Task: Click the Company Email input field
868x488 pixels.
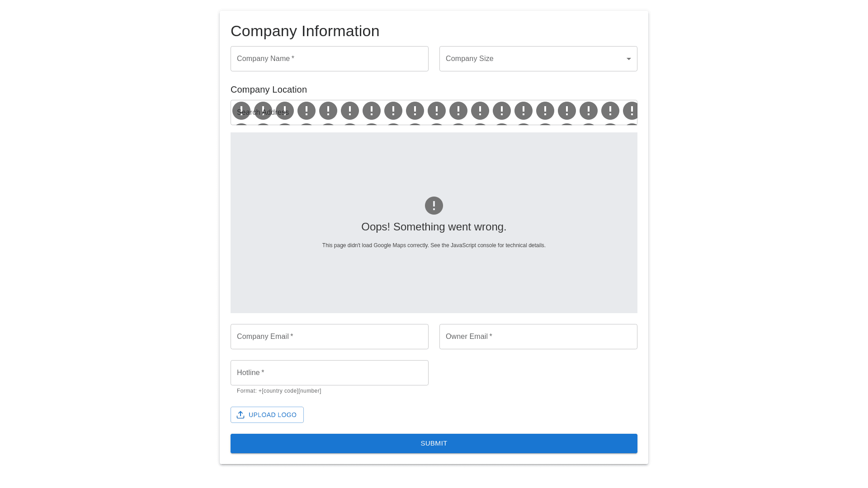Action: 329,337
